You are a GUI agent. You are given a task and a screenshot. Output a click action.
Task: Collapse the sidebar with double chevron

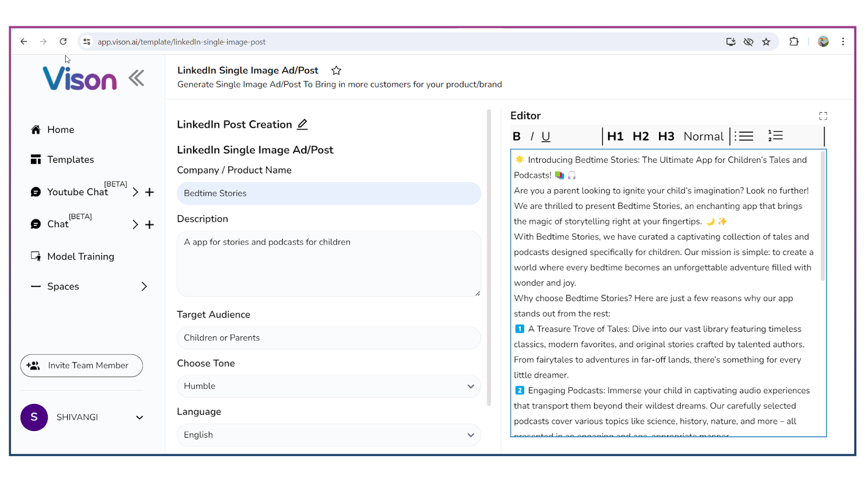[x=137, y=78]
